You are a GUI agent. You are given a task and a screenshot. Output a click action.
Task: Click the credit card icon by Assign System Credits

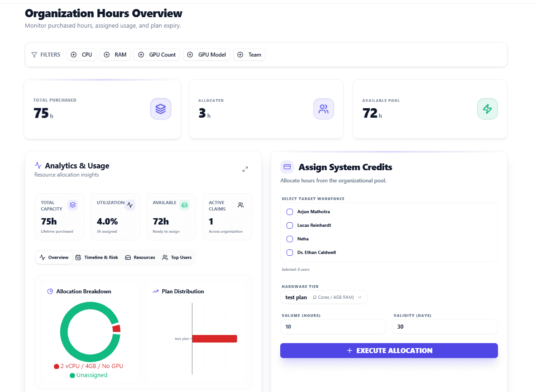(x=287, y=167)
